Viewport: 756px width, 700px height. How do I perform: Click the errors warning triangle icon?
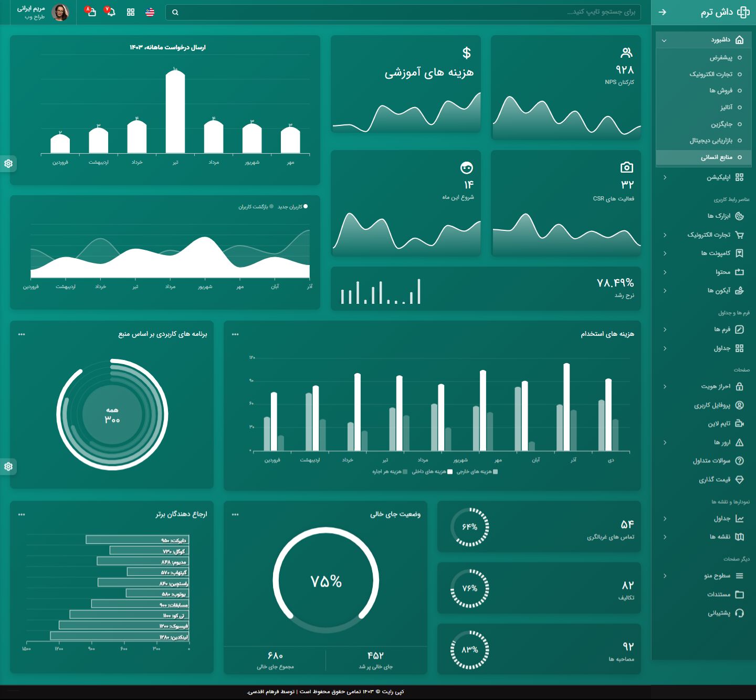(x=739, y=442)
